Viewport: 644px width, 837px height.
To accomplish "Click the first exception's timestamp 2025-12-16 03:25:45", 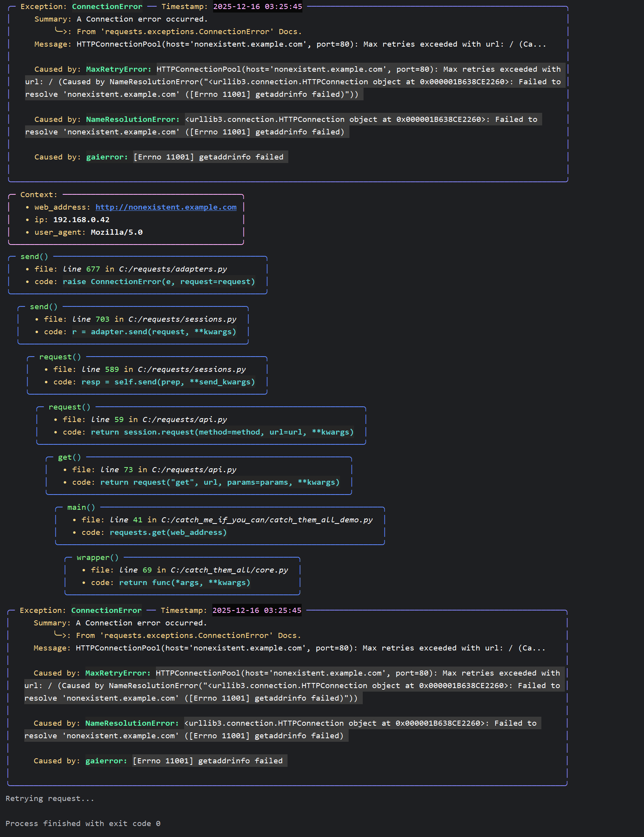I will (258, 7).
